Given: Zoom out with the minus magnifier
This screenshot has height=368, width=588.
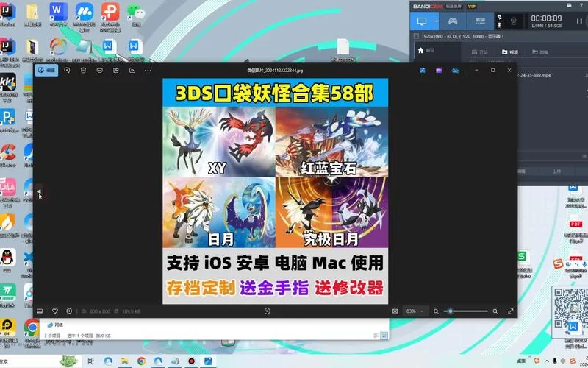Looking at the screenshot, I should pos(436,311).
